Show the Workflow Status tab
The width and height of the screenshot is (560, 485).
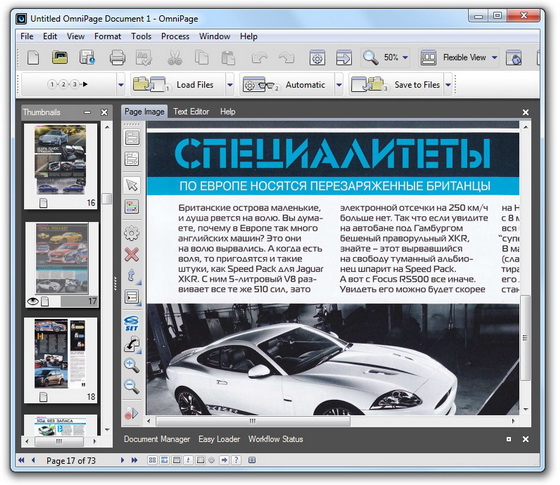coord(276,439)
